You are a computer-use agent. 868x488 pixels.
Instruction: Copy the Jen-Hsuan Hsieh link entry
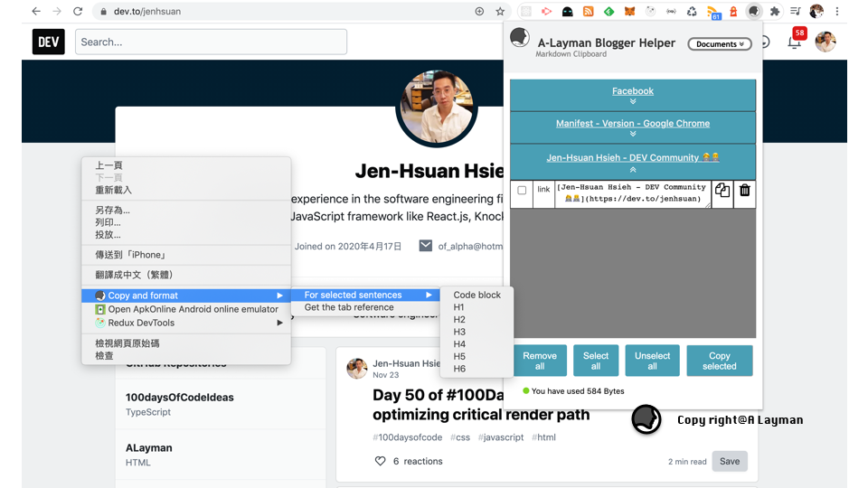pos(722,191)
